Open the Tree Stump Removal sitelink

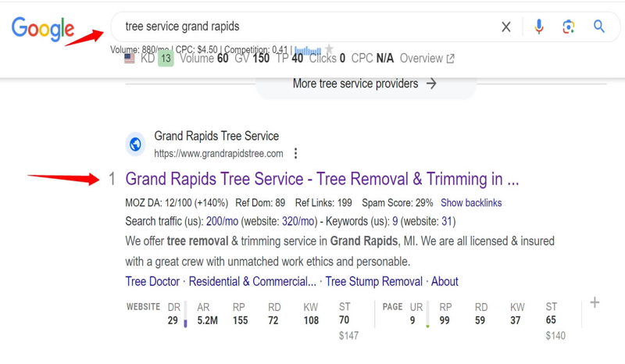374,281
